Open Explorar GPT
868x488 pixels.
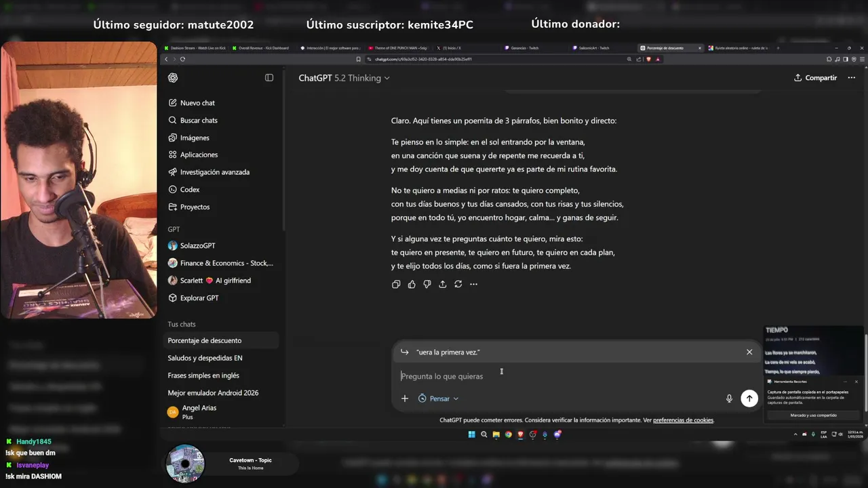(193, 298)
